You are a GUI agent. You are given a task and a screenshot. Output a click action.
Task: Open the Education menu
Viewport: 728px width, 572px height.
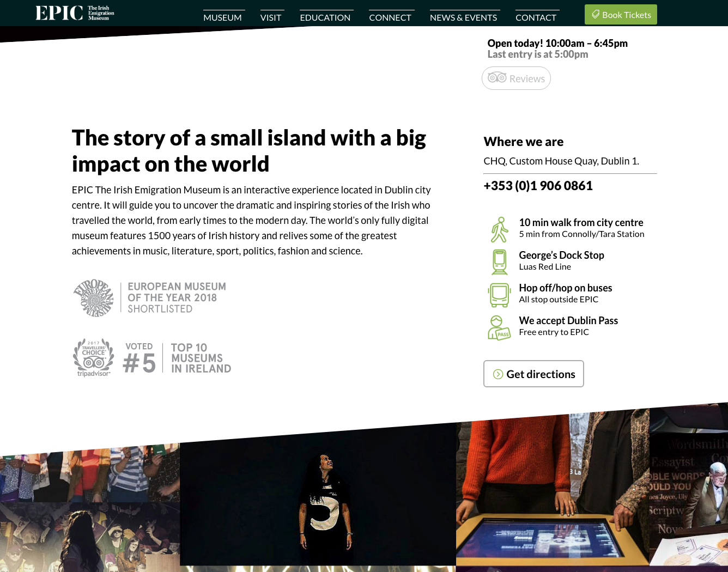[325, 17]
